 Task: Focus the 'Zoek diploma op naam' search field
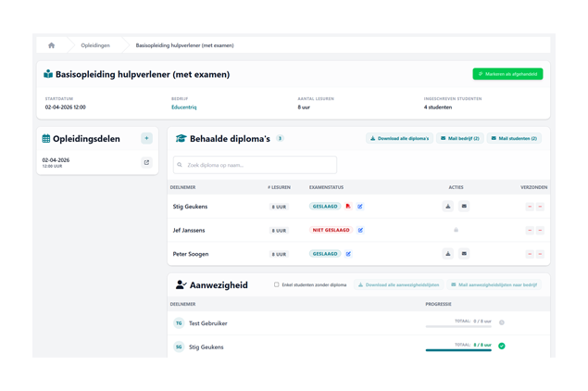click(x=256, y=165)
